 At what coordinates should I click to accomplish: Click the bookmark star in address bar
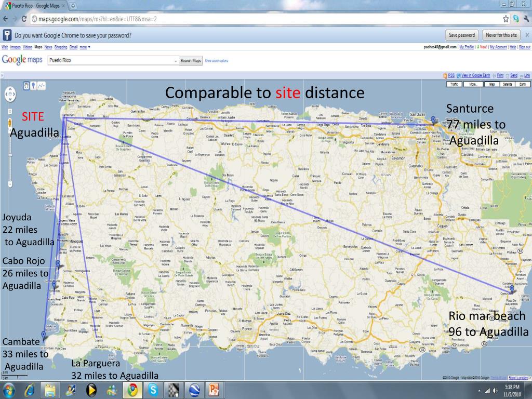[x=506, y=19]
